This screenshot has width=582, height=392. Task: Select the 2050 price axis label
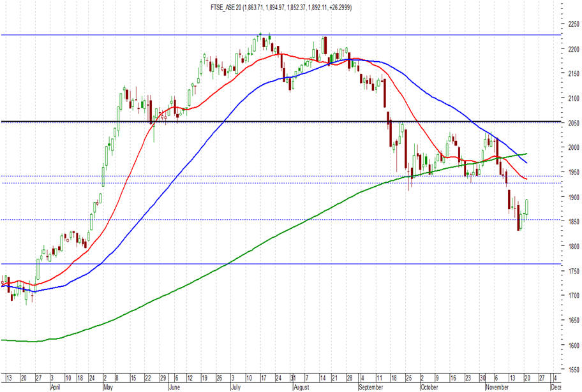[x=574, y=123]
